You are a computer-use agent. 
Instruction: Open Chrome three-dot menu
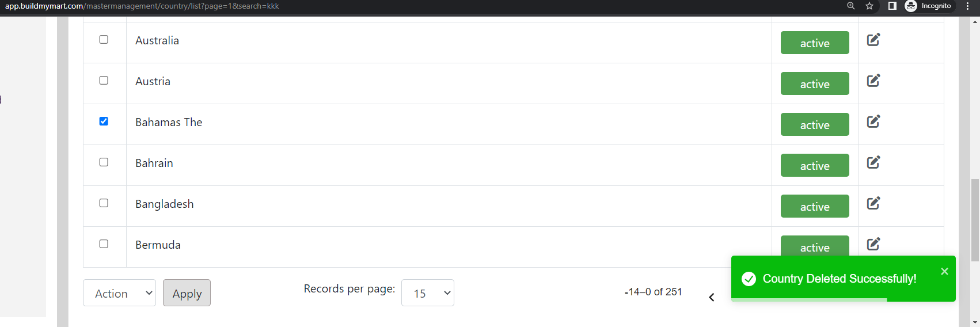[967, 6]
